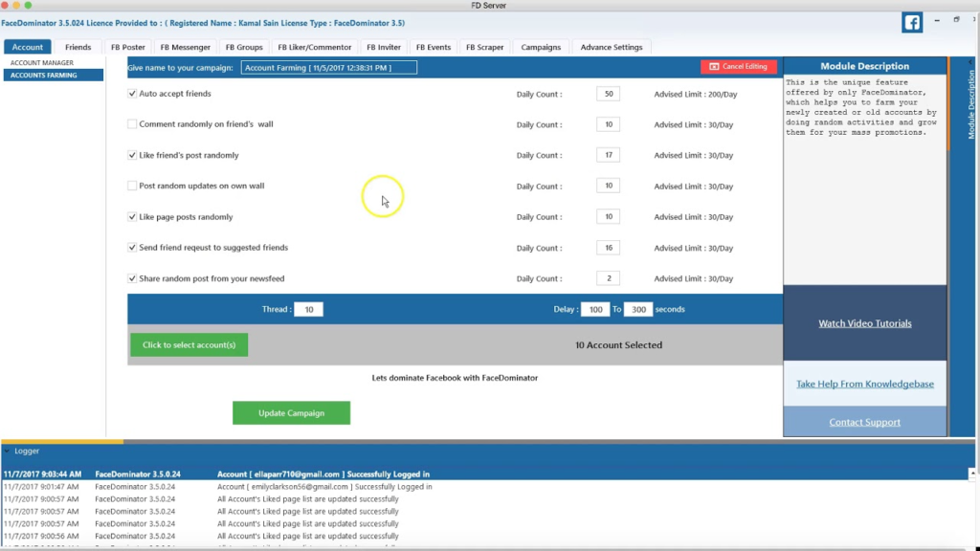
Task: Open the FB Events tab
Action: pyautogui.click(x=434, y=47)
